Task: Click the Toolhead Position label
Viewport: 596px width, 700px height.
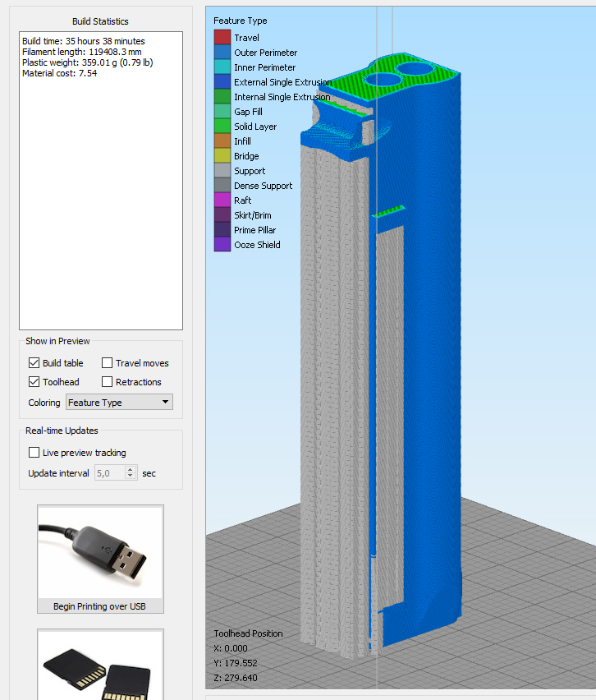Action: [x=248, y=633]
